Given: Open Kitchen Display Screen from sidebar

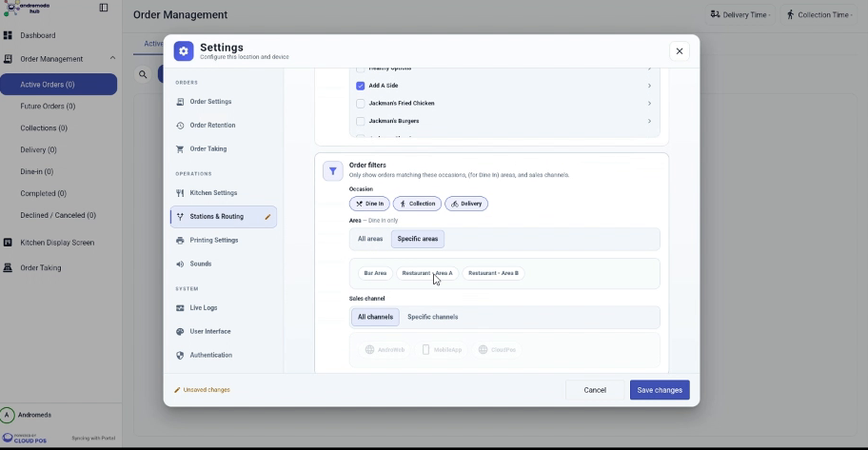Looking at the screenshot, I should [57, 243].
